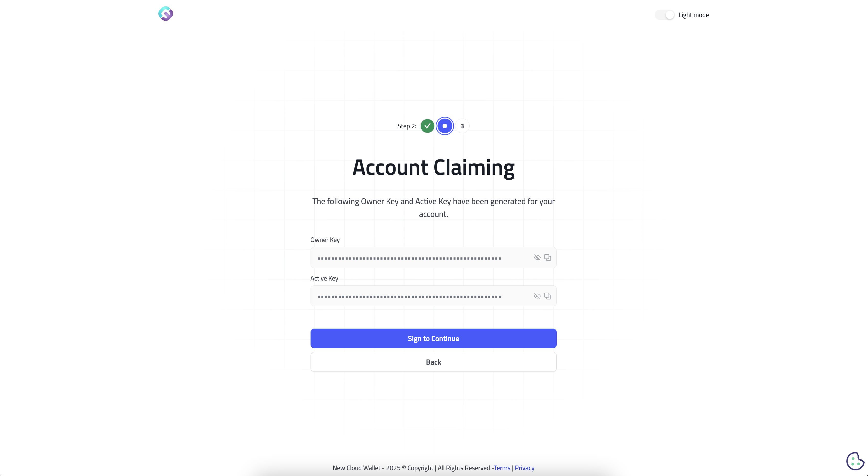The width and height of the screenshot is (868, 476).
Task: Click the Account Claiming heading
Action: tap(433, 168)
